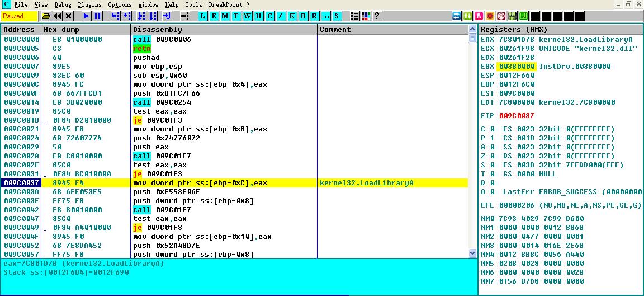This screenshot has height=296, width=644.
Task: Click the disassembly scrollbar thumb
Action: 472,38
